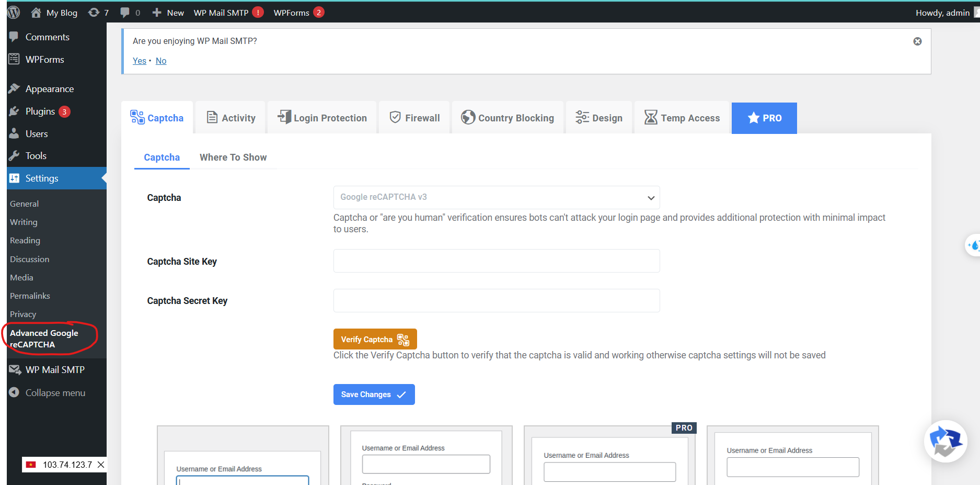Click the flag next to the IP address

(x=31, y=465)
